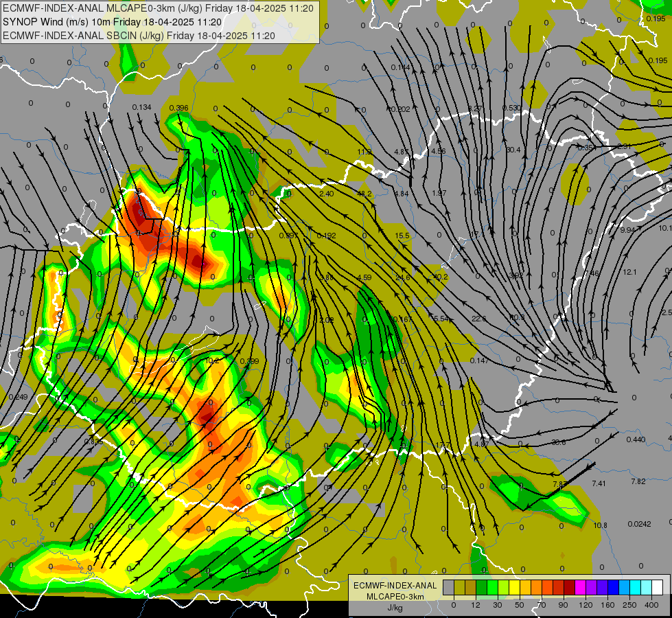The width and height of the screenshot is (672, 618).
Task: Click the map value 40.2
Action: tap(441, 277)
